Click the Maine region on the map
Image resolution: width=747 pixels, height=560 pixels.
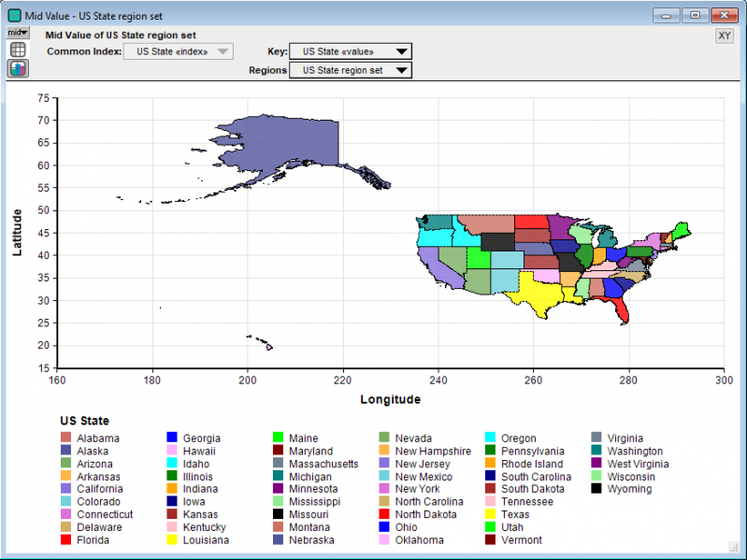tap(682, 231)
